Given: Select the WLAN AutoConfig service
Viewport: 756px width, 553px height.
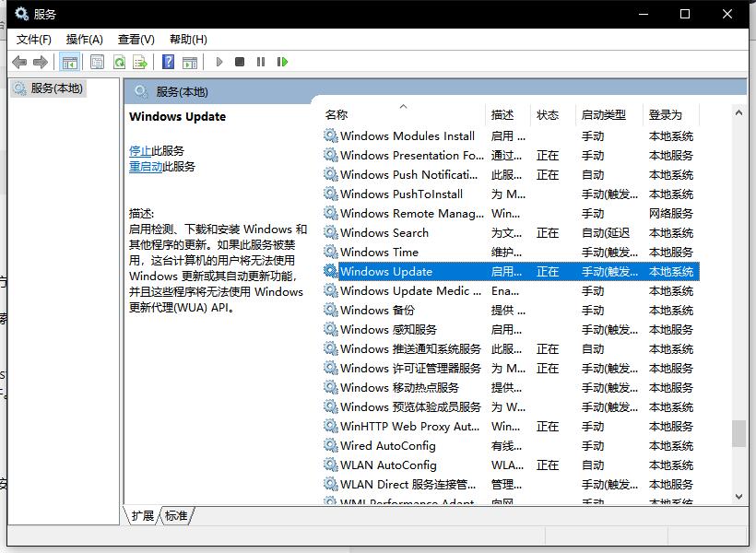Looking at the screenshot, I should click(511, 465).
